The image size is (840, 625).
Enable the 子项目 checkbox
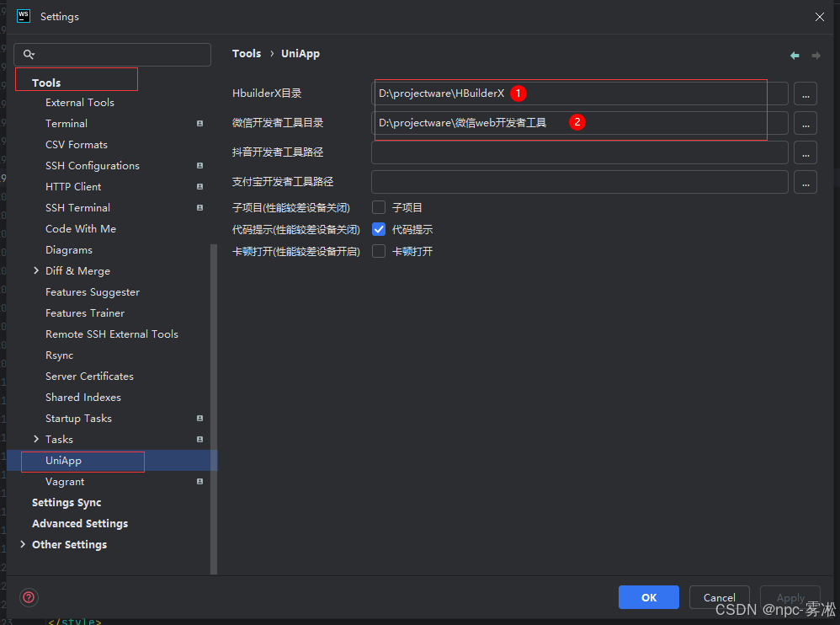point(379,207)
